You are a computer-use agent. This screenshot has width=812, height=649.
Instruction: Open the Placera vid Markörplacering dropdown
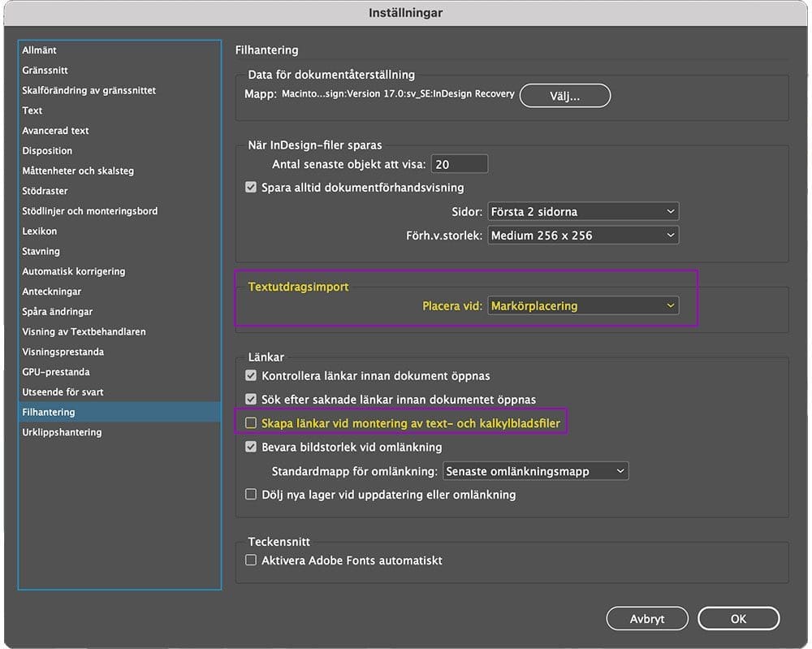[x=583, y=305]
